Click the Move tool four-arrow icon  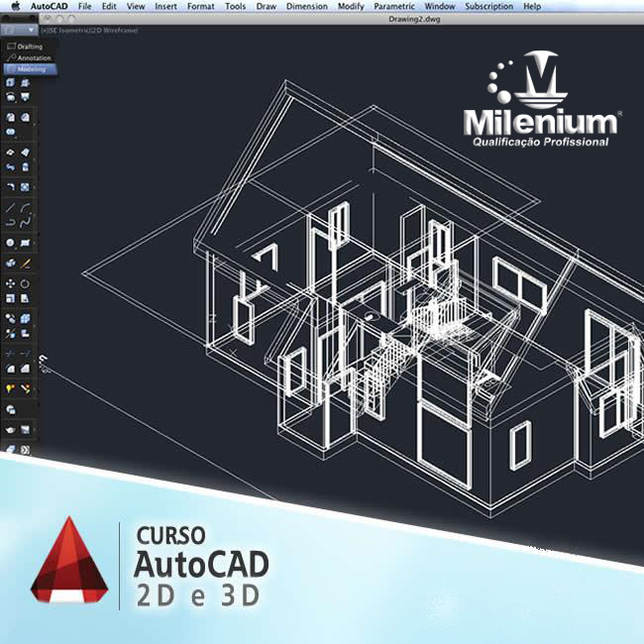[10, 282]
